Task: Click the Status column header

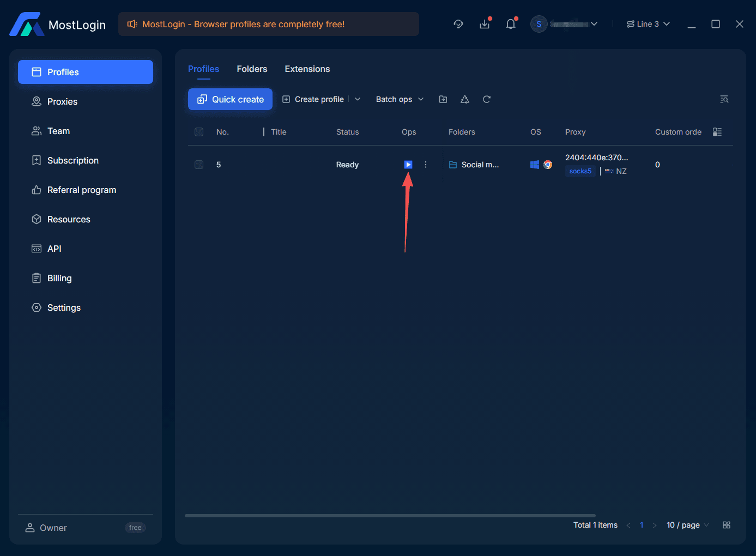Action: pos(348,132)
